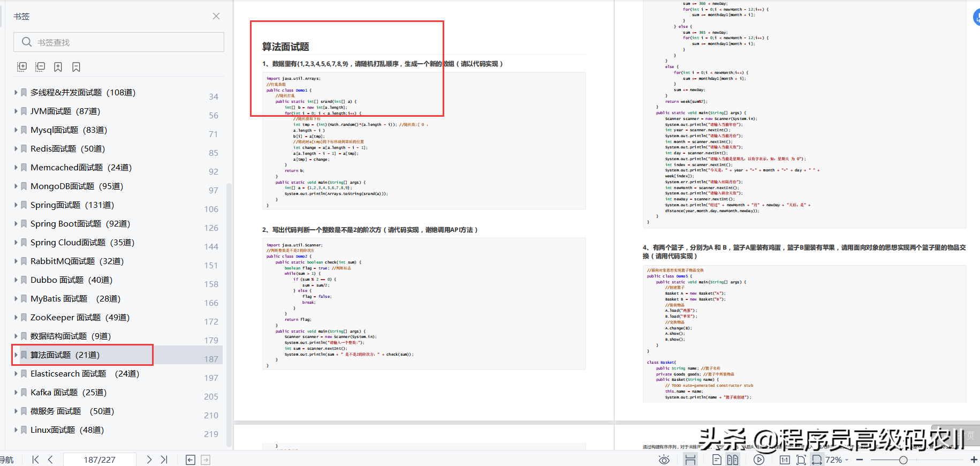Open the MyBatis 面试题 (28道) bookmark
The width and height of the screenshot is (980, 466).
point(75,298)
